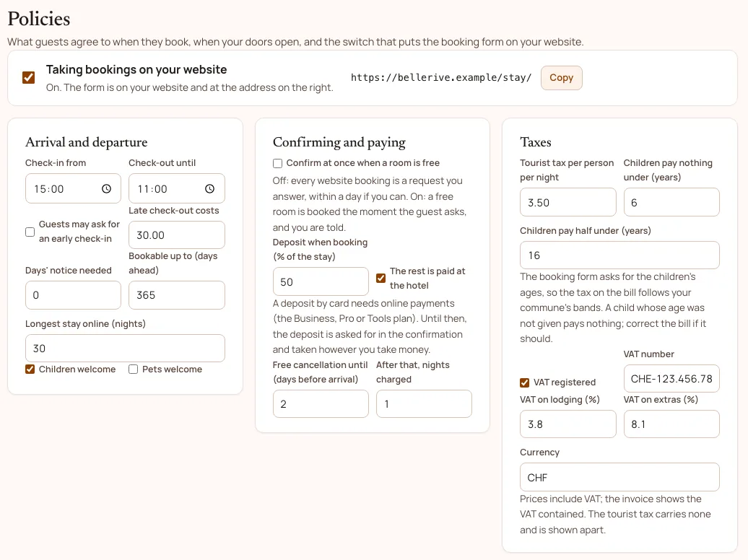Click Taking bookings on your website title
Image resolution: width=748 pixels, height=560 pixels.
[136, 70]
